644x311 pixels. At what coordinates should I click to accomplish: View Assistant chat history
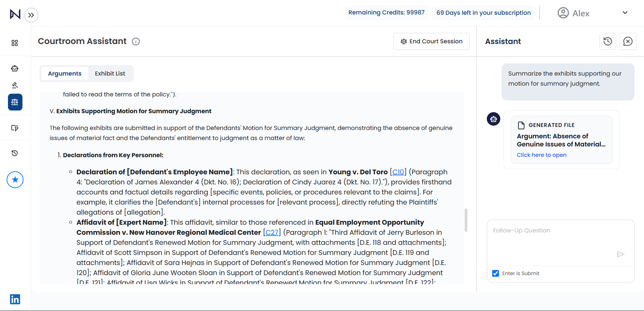tap(607, 41)
